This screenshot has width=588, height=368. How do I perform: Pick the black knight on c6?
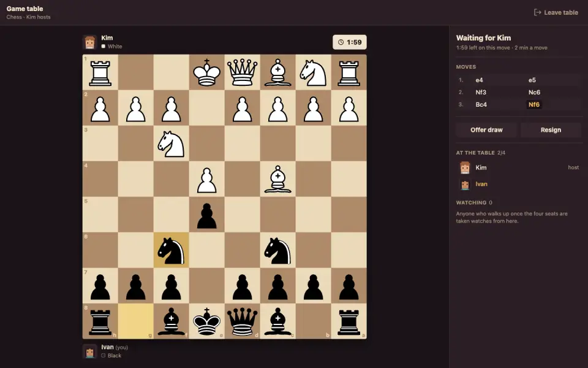click(278, 250)
